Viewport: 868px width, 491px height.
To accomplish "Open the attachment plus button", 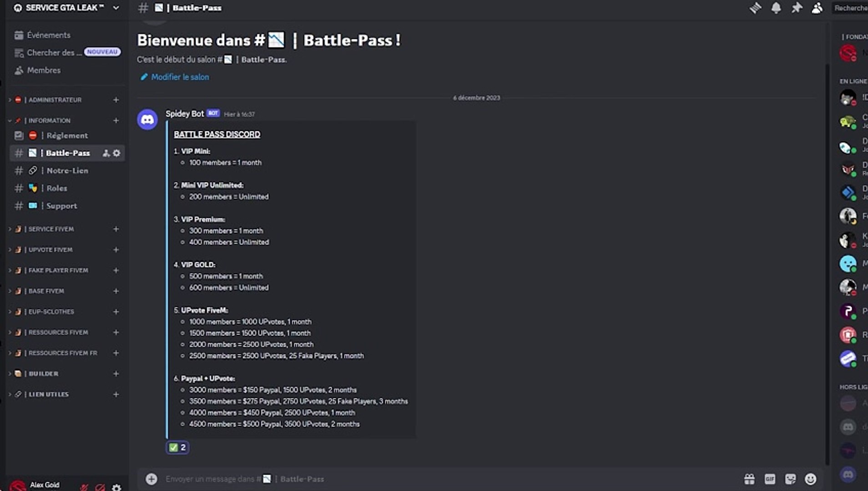I will [x=151, y=479].
